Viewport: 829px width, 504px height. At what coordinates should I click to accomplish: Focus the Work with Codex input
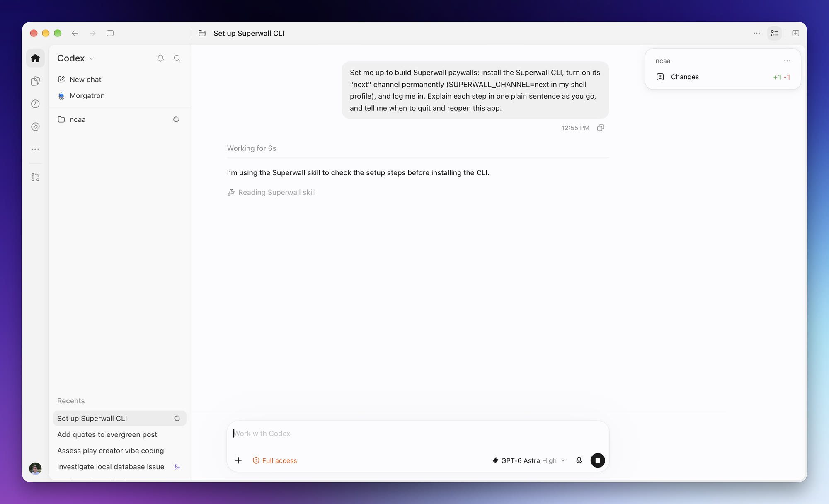pos(418,434)
